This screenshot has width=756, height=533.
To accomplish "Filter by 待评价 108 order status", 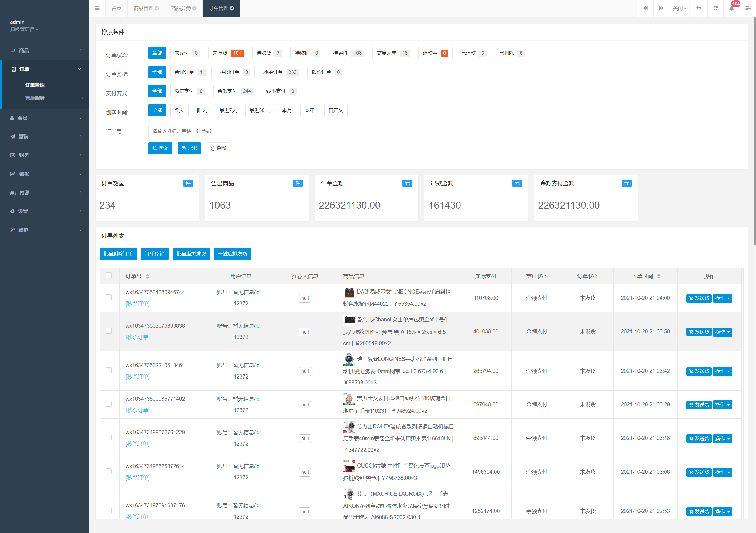I will point(348,53).
